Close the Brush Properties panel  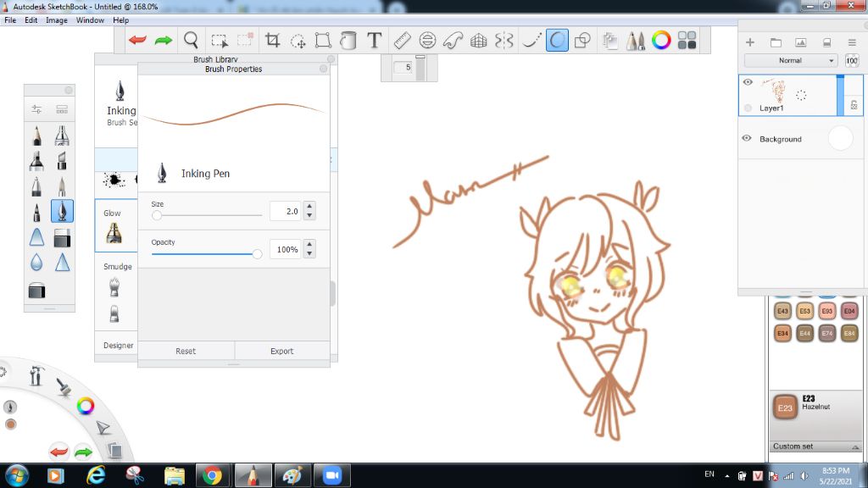323,69
